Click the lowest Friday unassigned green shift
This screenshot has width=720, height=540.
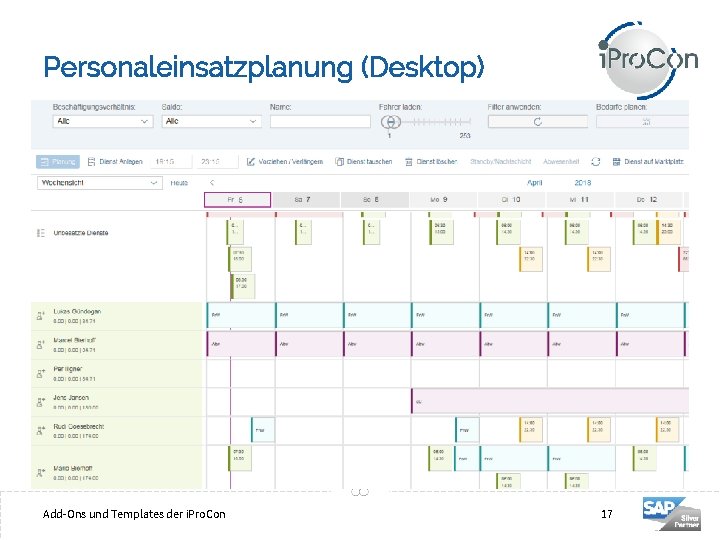coord(243,287)
